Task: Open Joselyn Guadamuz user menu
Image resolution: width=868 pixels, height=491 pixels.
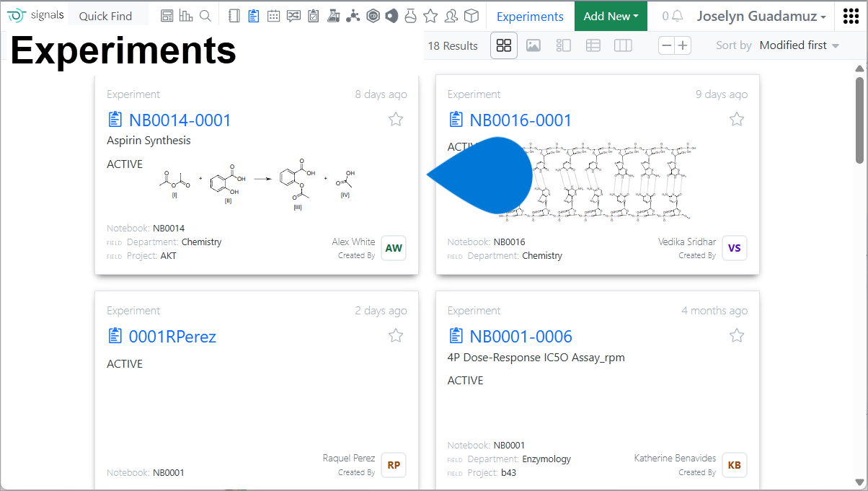Action: 761,16
